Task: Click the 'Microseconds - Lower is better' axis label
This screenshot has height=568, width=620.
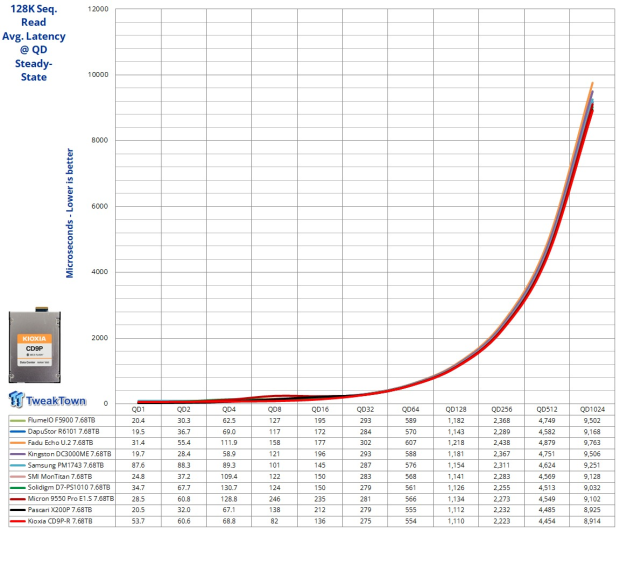Action: click(70, 213)
